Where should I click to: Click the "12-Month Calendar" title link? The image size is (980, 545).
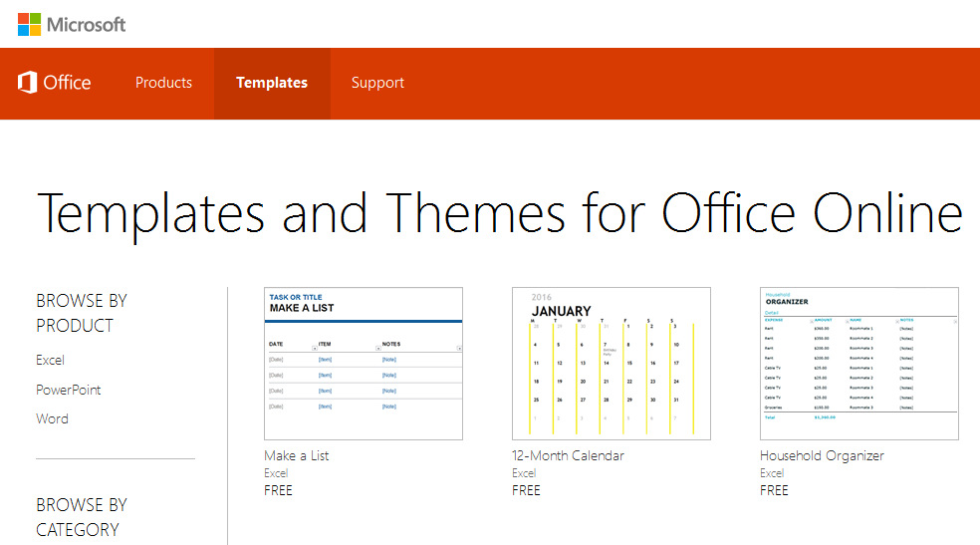[568, 455]
